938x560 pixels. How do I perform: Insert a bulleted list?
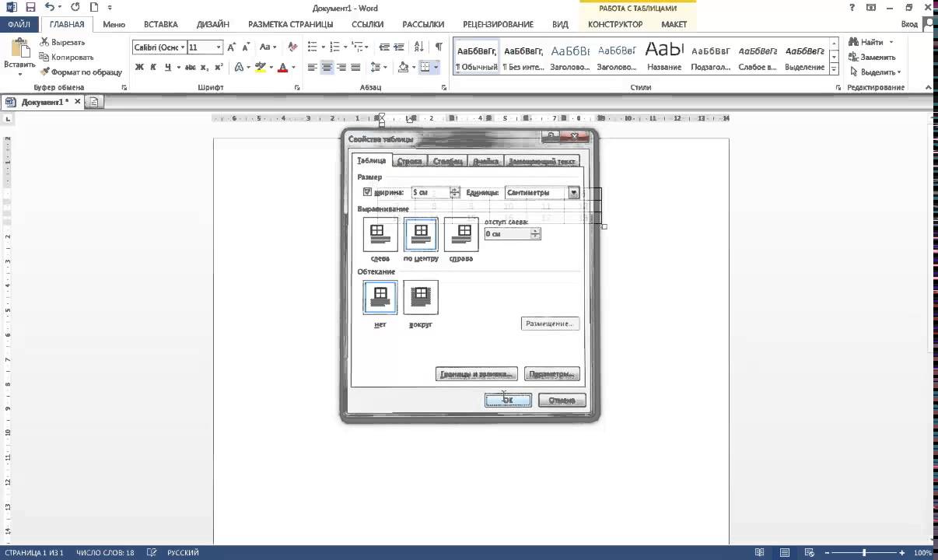(x=313, y=47)
